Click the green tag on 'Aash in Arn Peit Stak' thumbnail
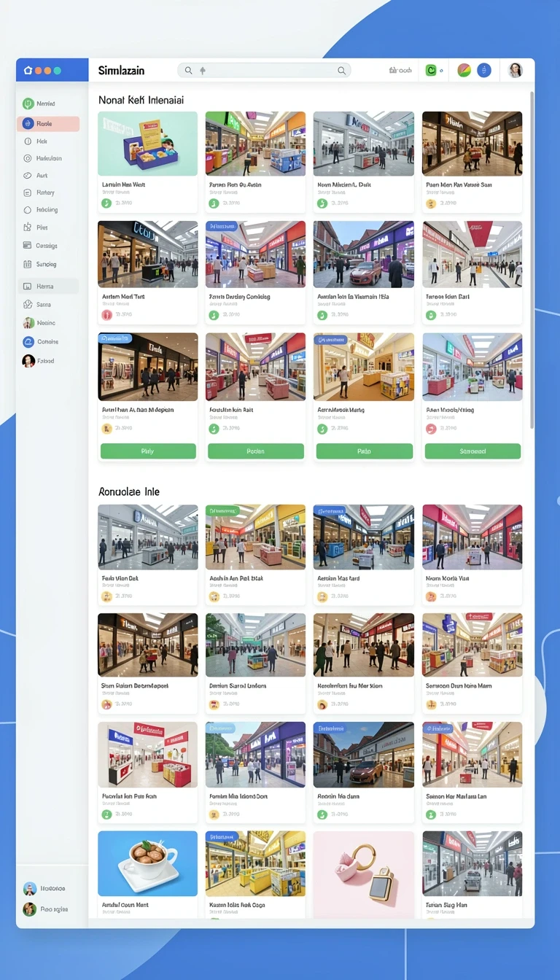This screenshot has width=560, height=980. click(x=222, y=510)
